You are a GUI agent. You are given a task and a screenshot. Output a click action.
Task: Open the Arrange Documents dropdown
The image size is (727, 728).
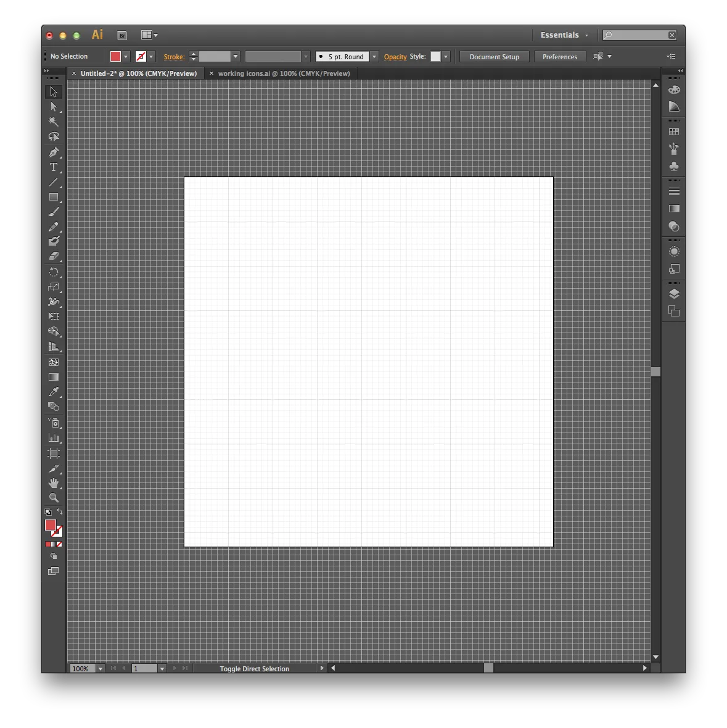pos(149,35)
